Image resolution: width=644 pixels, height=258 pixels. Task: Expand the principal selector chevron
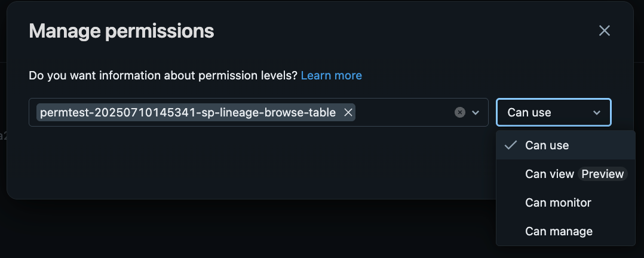pos(476,112)
